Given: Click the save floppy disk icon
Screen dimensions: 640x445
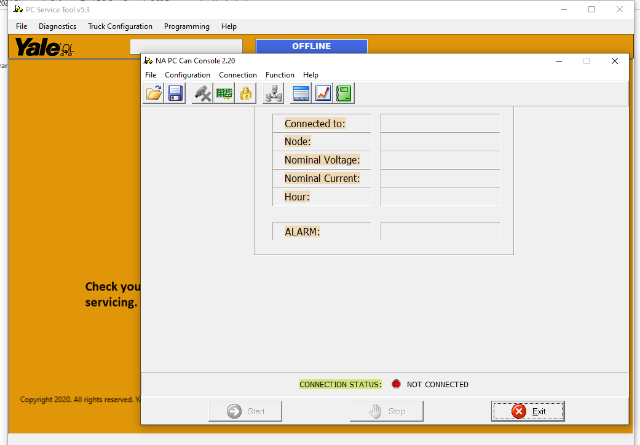Looking at the screenshot, I should click(175, 93).
